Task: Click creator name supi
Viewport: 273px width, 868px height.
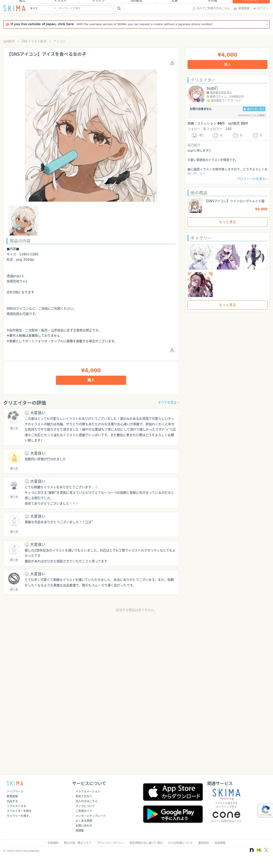Action: coord(212,88)
